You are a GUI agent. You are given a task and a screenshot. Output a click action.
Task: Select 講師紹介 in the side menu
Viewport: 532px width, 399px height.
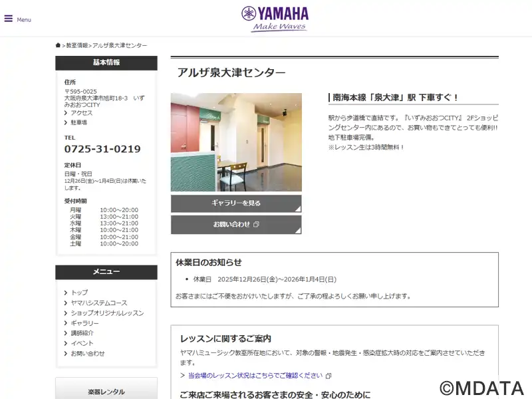pyautogui.click(x=82, y=333)
